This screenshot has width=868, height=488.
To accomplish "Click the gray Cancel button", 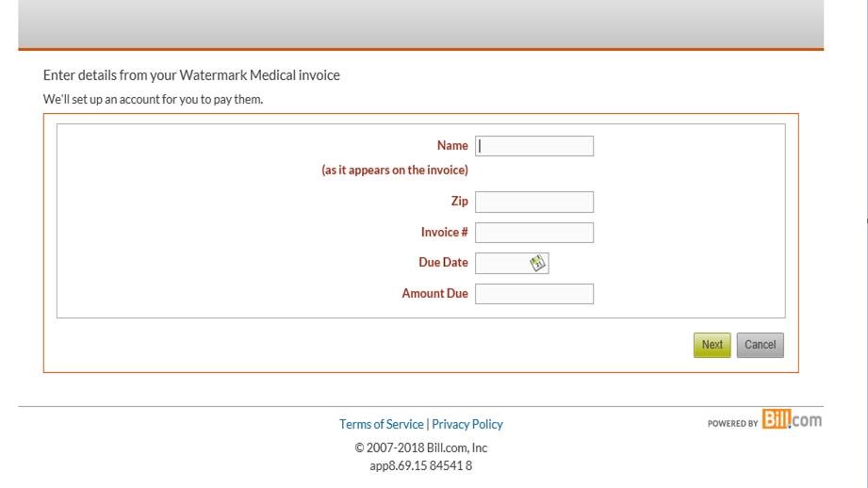I will point(760,345).
